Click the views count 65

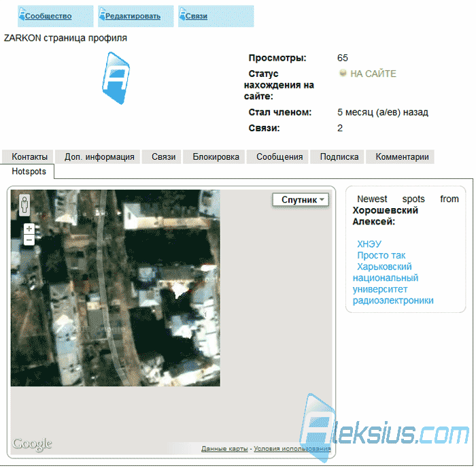343,58
